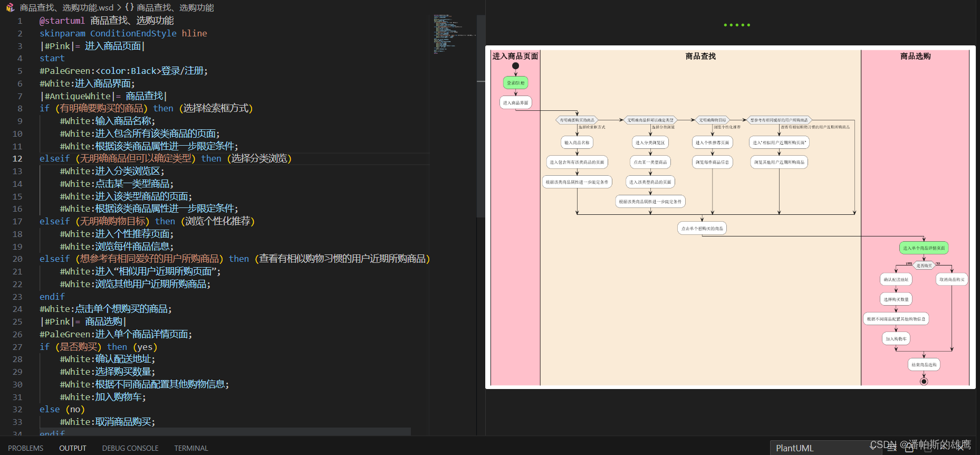Click the 取消商品购买 activity node
This screenshot has height=455, width=980.
point(952,280)
